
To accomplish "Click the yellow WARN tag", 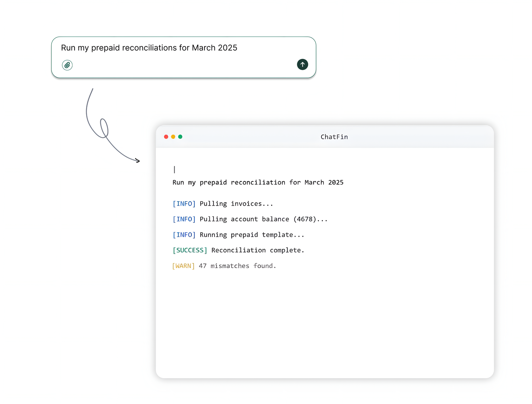I will tap(183, 266).
